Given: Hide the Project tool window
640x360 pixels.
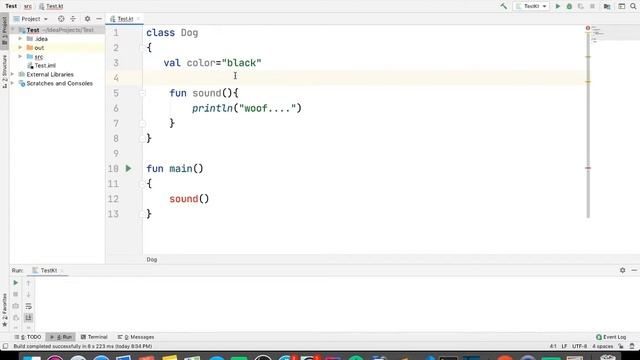Looking at the screenshot, I should tap(99, 19).
